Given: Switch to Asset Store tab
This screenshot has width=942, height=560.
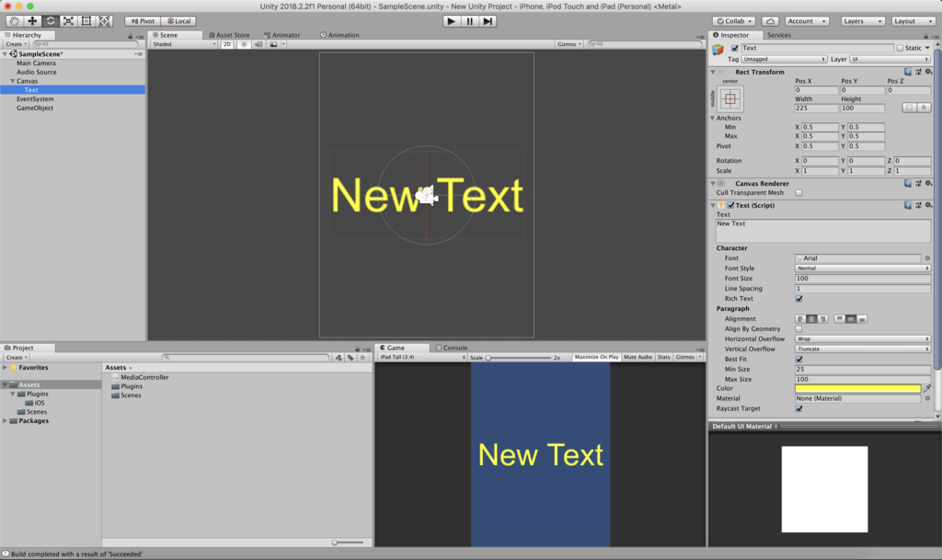Looking at the screenshot, I should (x=229, y=36).
